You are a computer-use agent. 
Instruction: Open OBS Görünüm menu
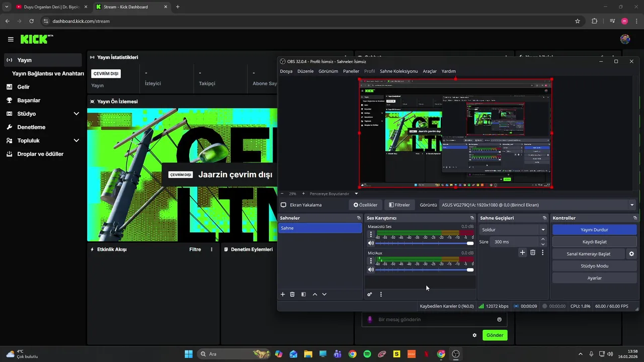(328, 71)
